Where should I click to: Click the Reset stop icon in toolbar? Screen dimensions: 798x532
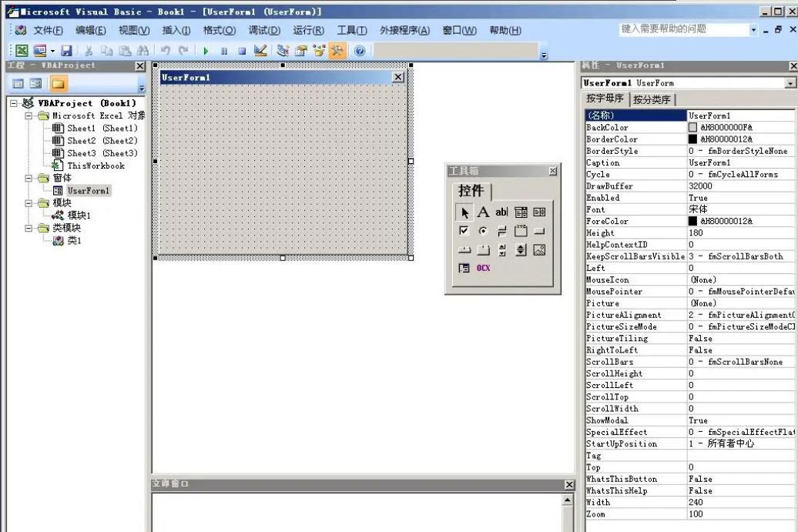click(242, 51)
